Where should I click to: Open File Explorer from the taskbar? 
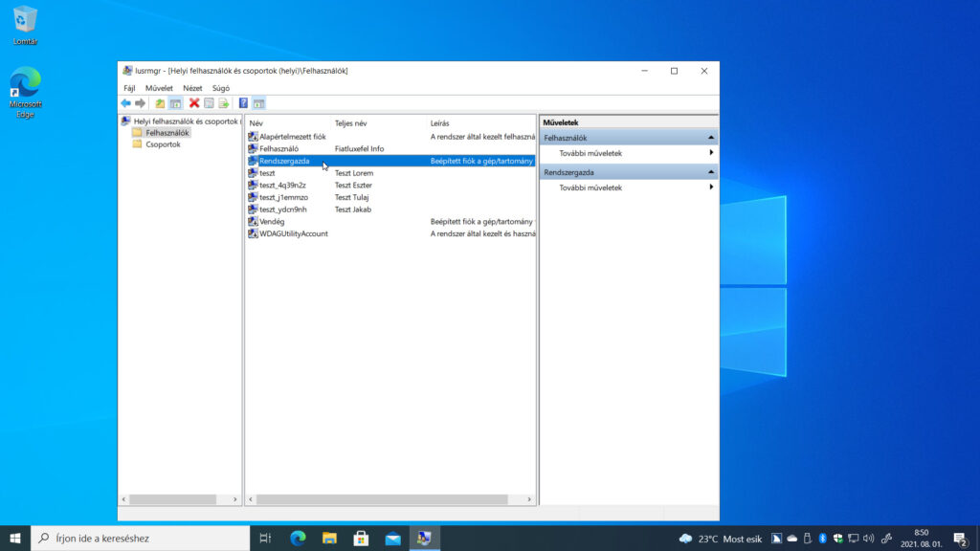coord(329,538)
